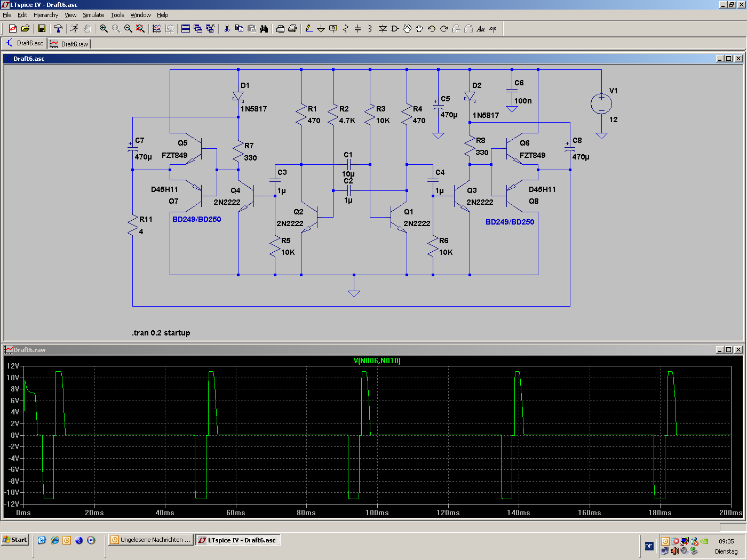Select the Text Aa tool
747x560 pixels.
click(481, 29)
